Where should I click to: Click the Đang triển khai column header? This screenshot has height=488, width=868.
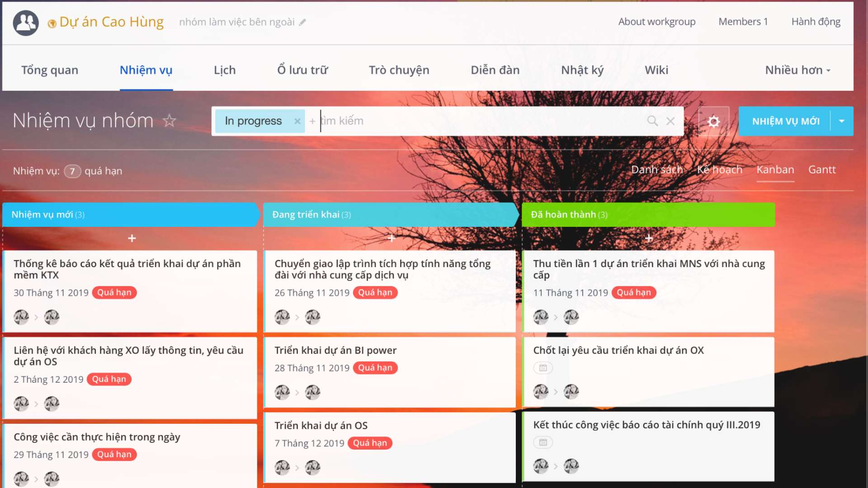[391, 215]
